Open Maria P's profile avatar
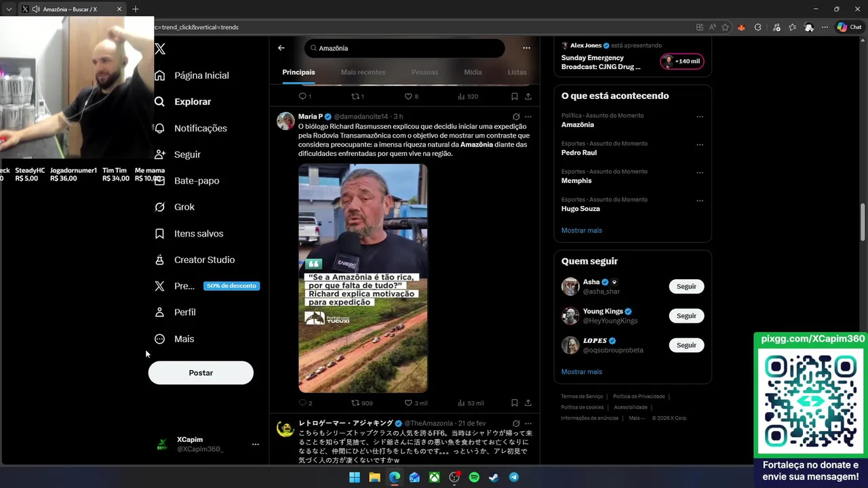868x488 pixels. pyautogui.click(x=285, y=121)
